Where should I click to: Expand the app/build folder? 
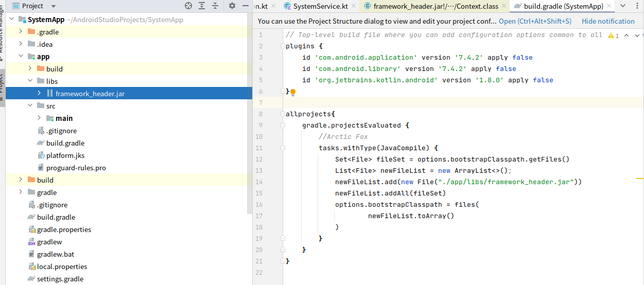[x=30, y=69]
